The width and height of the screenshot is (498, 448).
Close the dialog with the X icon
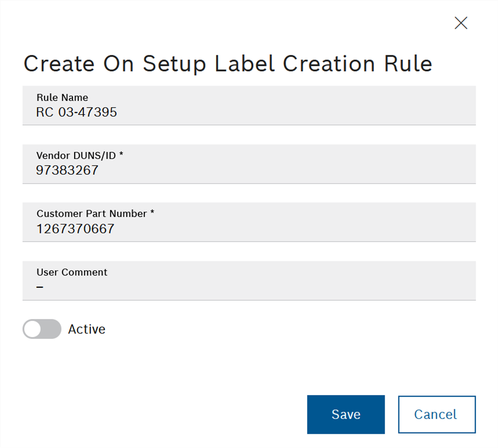click(x=461, y=23)
